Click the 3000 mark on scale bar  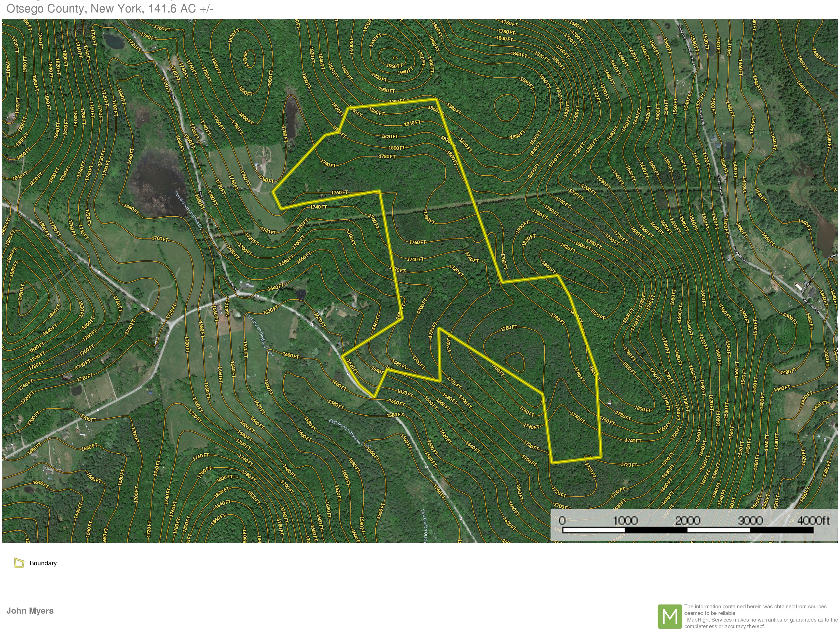pos(750,520)
